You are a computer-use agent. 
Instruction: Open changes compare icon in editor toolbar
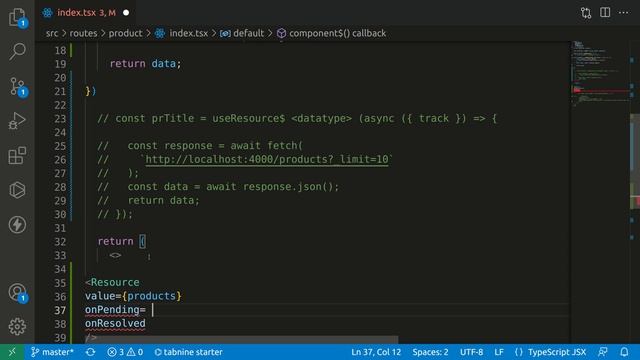tap(586, 13)
